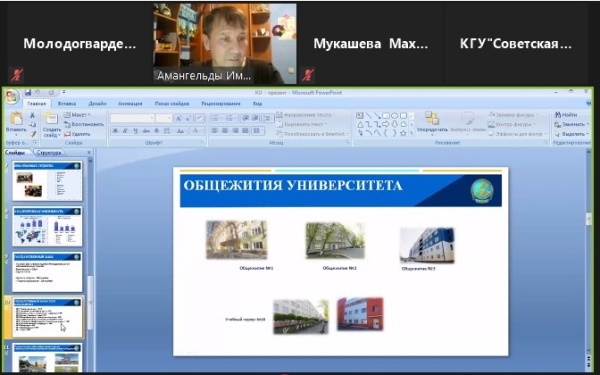Open the Упорядочить arrange tool
The height and width of the screenshot is (375, 600).
[432, 122]
